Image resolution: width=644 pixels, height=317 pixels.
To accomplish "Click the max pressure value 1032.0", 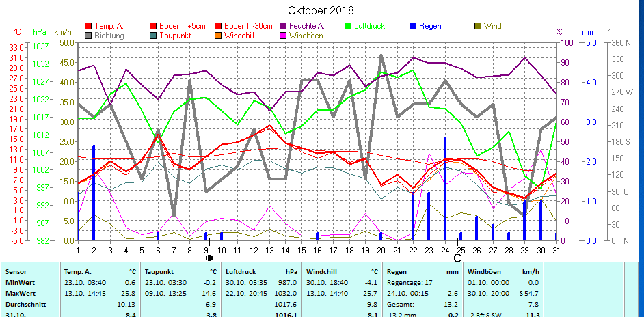I will [x=286, y=294].
